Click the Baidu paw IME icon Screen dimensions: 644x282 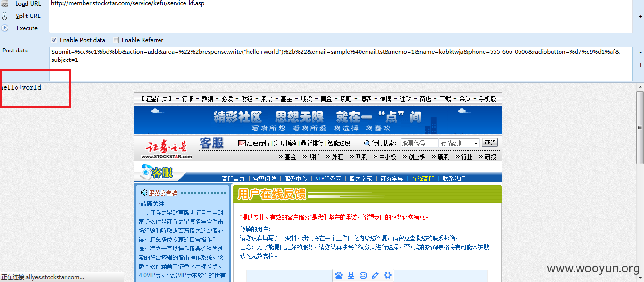point(339,275)
